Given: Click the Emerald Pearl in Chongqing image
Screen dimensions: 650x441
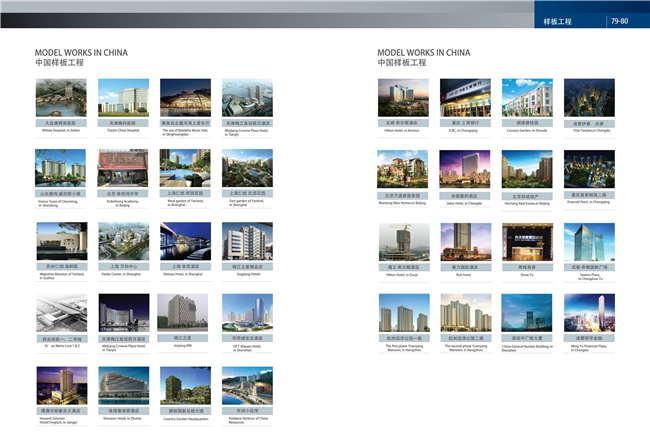Looking at the screenshot, I should [589, 168].
